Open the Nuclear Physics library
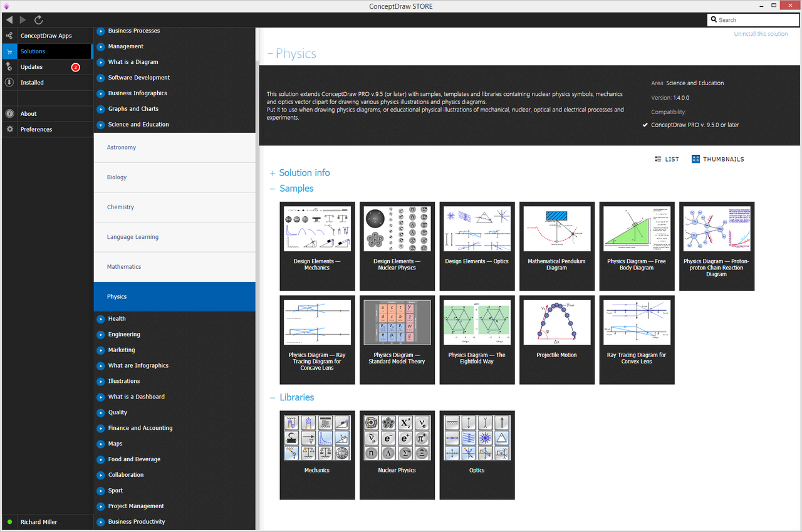The height and width of the screenshot is (532, 802). click(x=397, y=455)
